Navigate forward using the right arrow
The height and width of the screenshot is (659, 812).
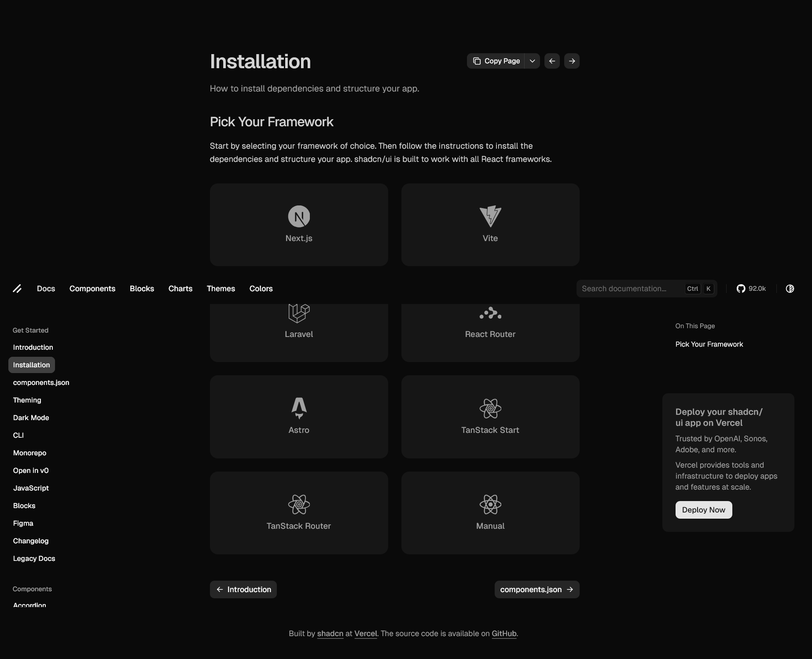[x=572, y=61]
